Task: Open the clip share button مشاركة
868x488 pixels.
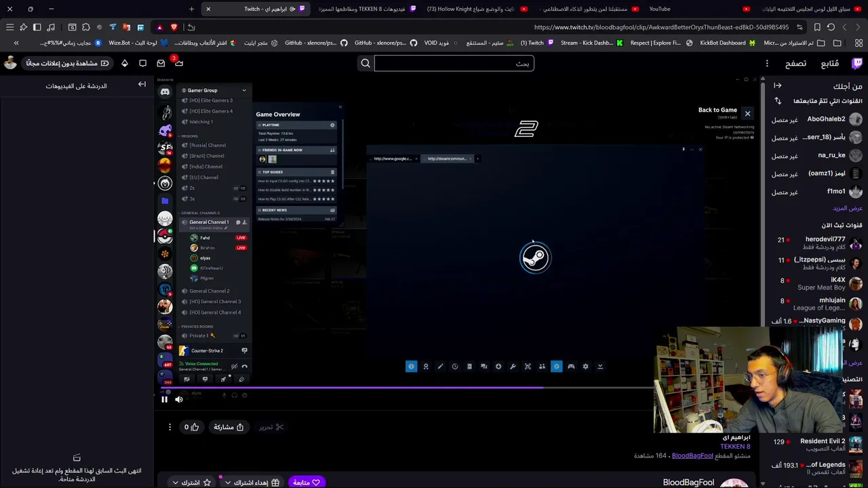Action: (x=229, y=427)
